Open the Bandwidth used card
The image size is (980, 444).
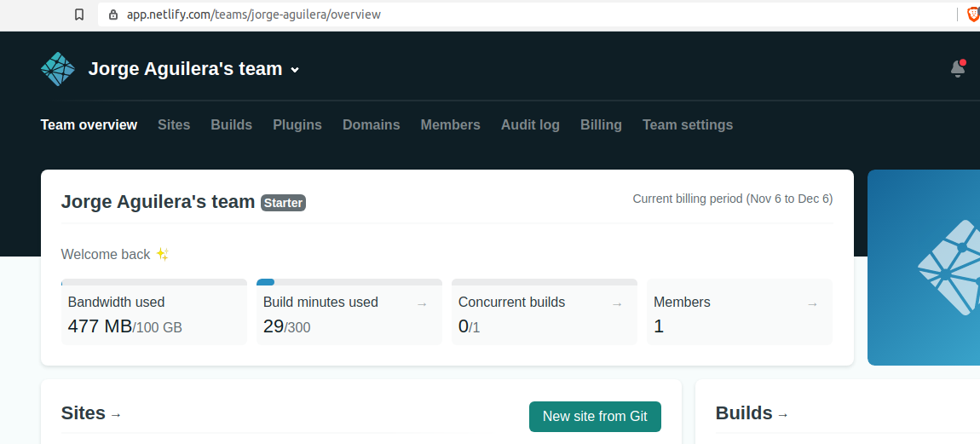[154, 312]
